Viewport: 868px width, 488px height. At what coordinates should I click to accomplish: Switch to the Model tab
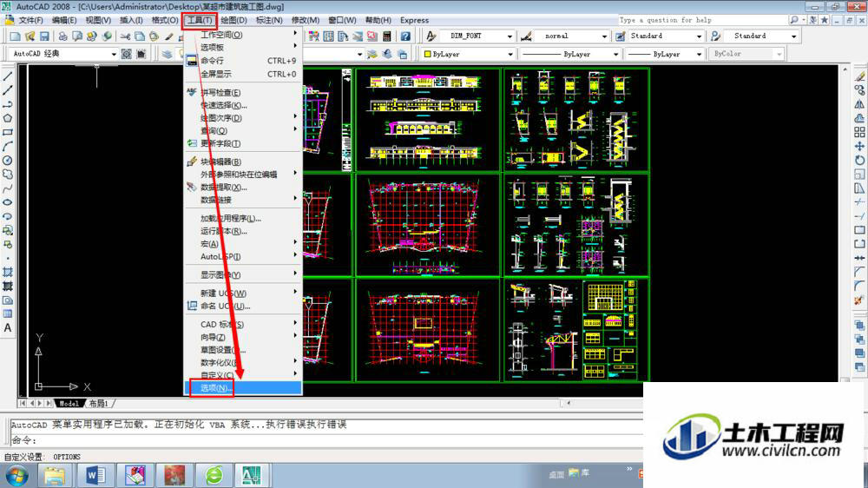(69, 403)
